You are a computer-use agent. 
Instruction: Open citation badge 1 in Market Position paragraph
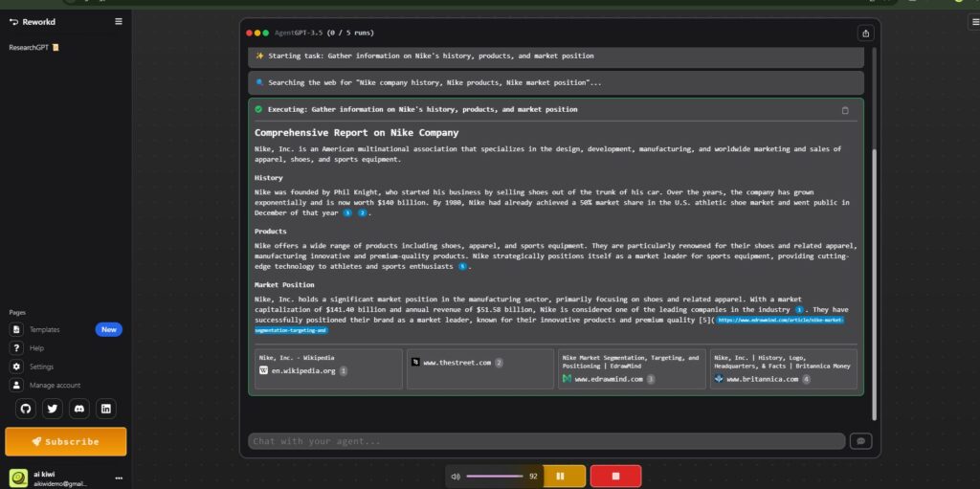click(x=799, y=309)
